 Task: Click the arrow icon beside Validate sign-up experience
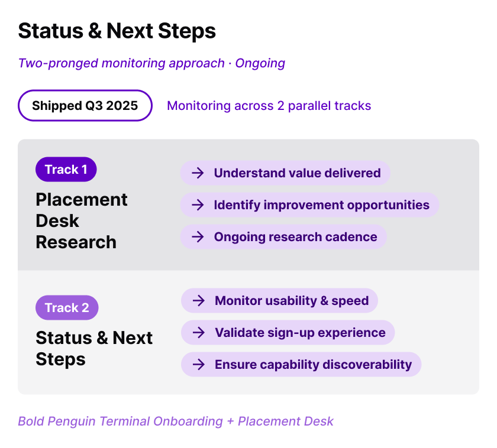point(199,332)
